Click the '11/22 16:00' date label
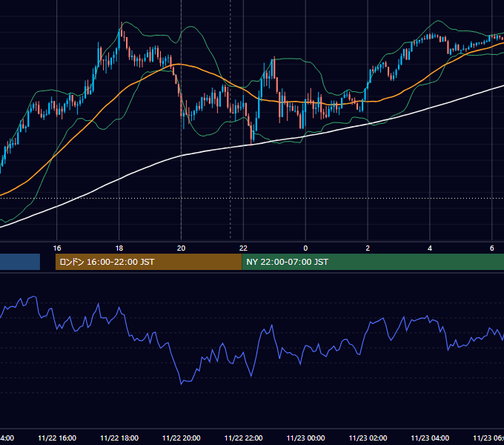The width and height of the screenshot is (504, 445). (x=57, y=438)
